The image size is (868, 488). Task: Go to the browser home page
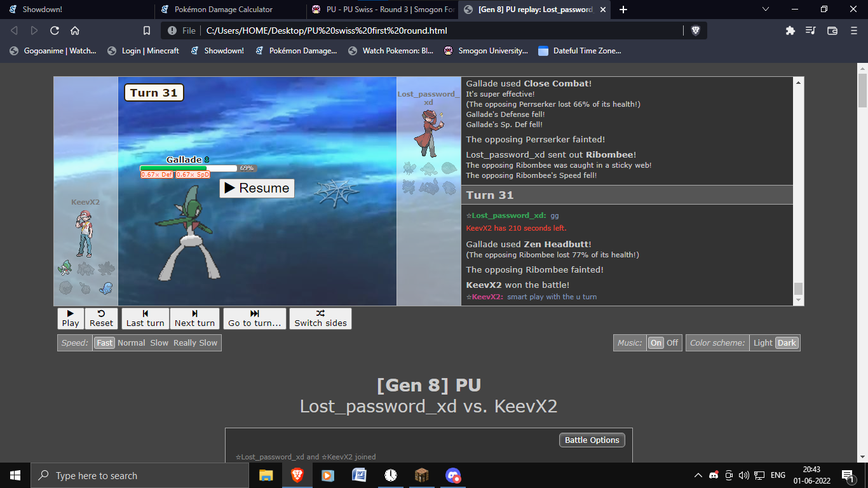(75, 30)
